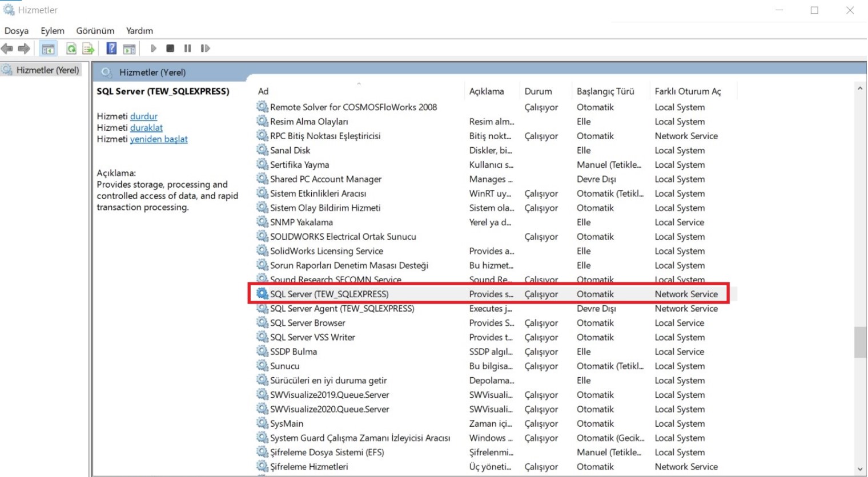Viewport: 868px width, 477px height.
Task: Open the Dosya menu
Action: pos(17,31)
